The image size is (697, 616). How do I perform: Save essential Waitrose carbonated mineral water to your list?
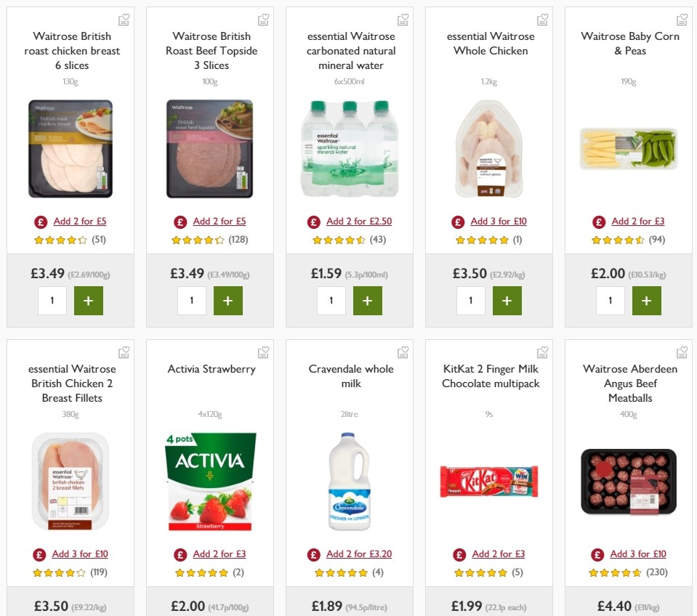click(x=403, y=20)
